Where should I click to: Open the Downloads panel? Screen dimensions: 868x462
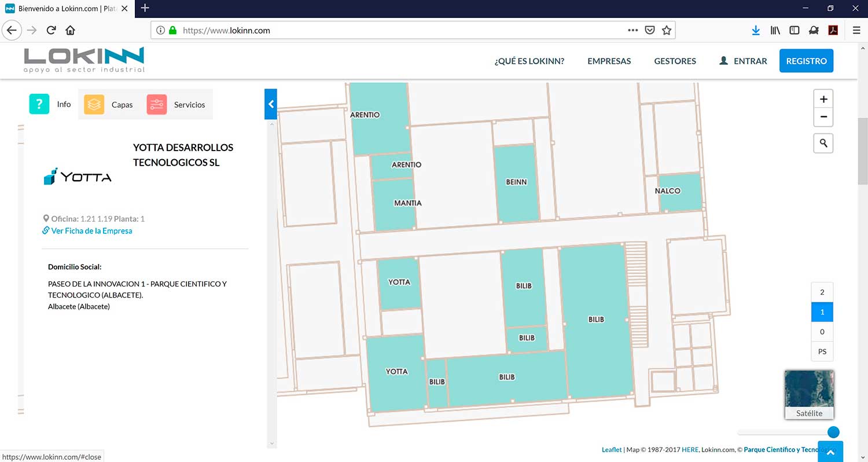[756, 31]
